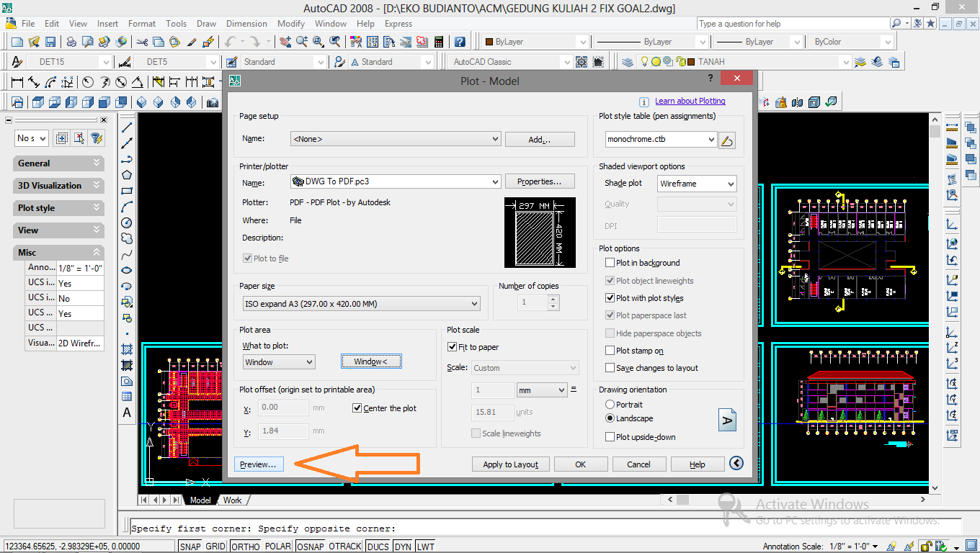Click the Help question mark toolbar icon
Image resolution: width=980 pixels, height=553 pixels.
point(460,42)
